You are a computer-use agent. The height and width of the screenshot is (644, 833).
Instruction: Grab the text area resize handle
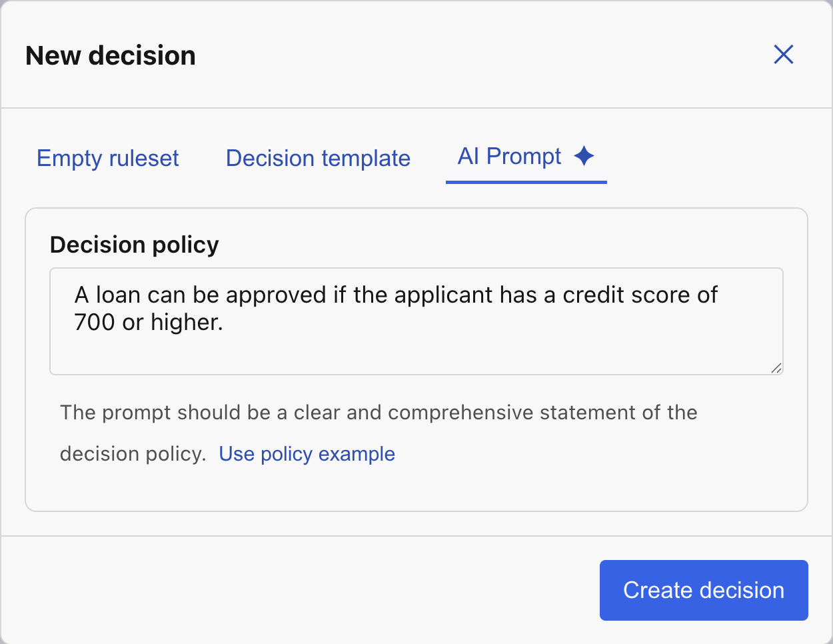pyautogui.click(x=776, y=368)
